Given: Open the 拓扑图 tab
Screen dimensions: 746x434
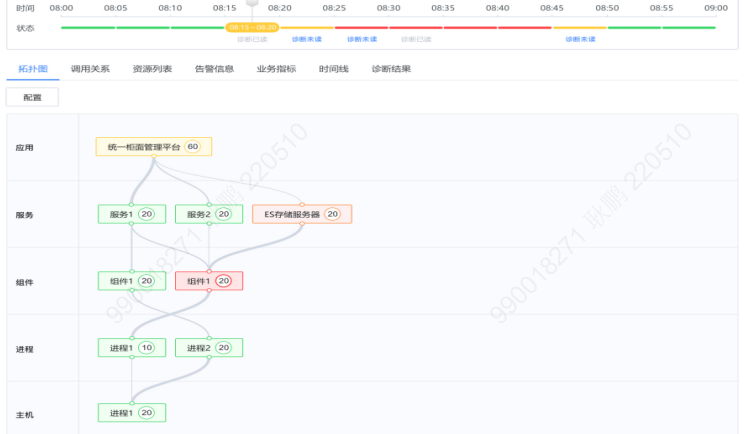Looking at the screenshot, I should 32,69.
